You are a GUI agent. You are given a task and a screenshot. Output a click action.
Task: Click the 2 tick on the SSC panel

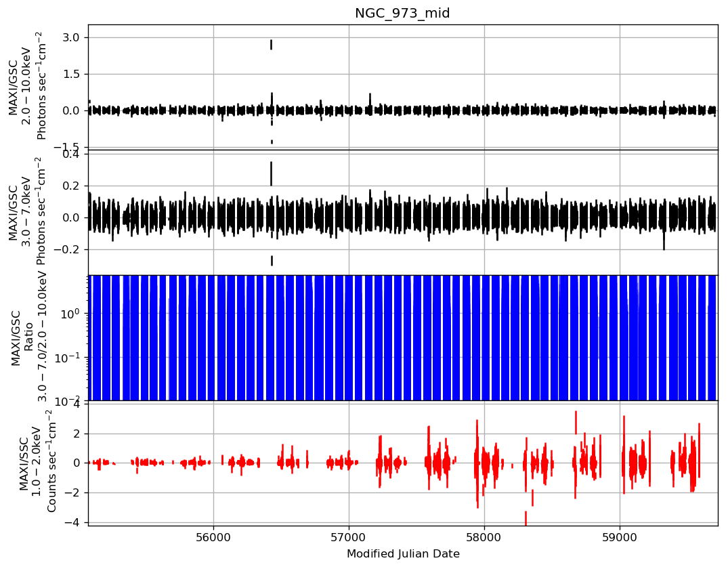point(76,434)
